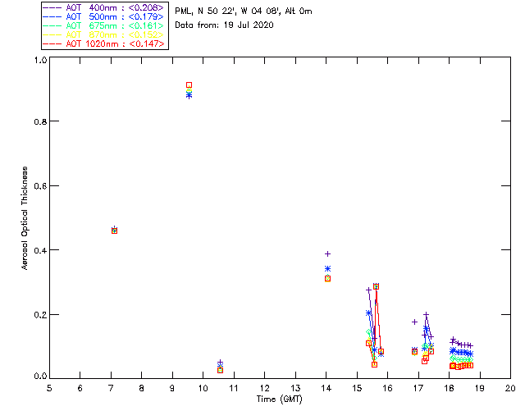
Task: Click the red square marker near 0.9 at 9:30
Action: click(x=189, y=85)
